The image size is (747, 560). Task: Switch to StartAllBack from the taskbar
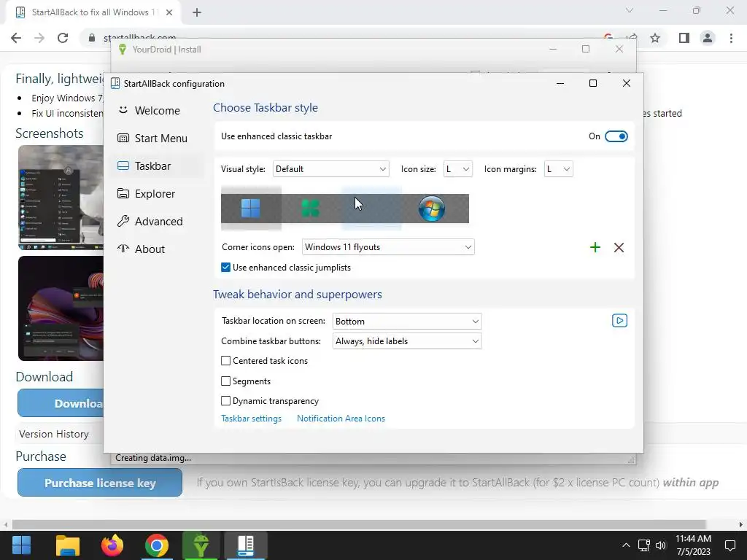(245, 545)
